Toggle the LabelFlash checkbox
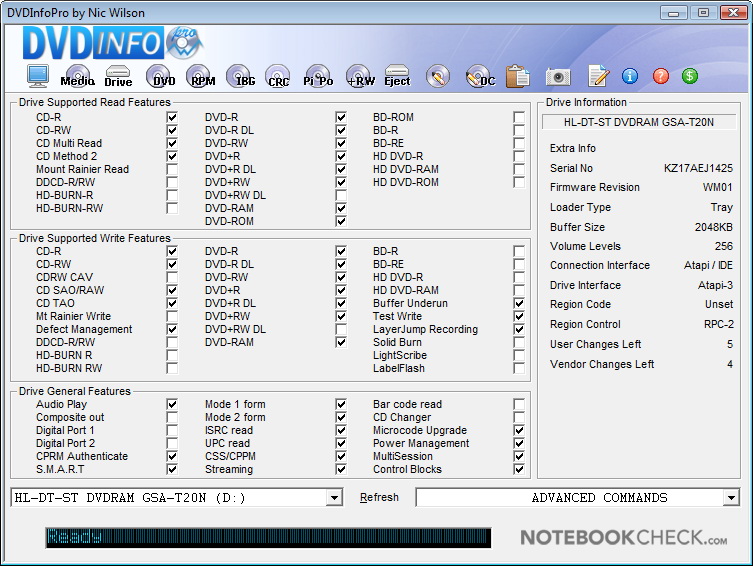 coord(519,368)
